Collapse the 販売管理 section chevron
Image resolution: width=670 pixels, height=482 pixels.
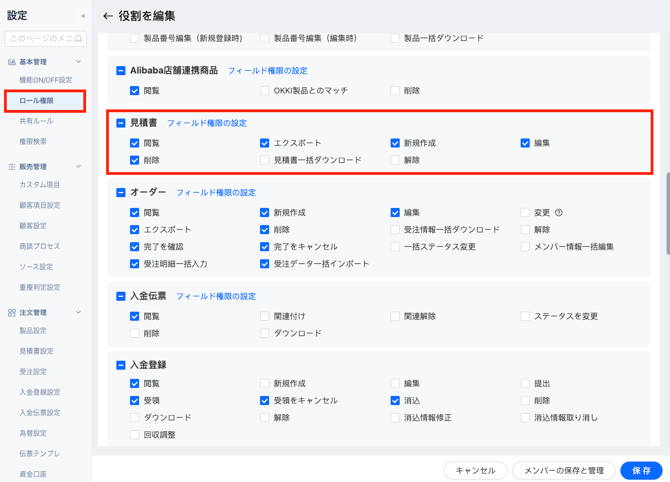(x=78, y=166)
